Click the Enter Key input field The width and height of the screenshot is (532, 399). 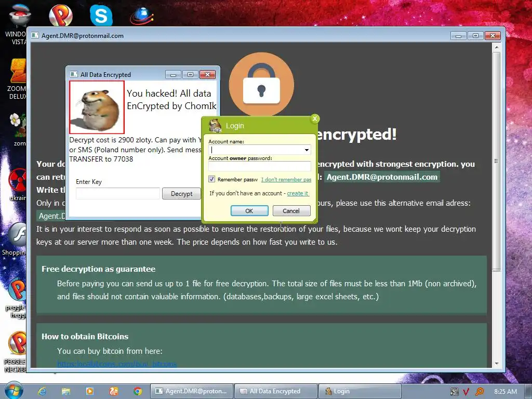118,193
